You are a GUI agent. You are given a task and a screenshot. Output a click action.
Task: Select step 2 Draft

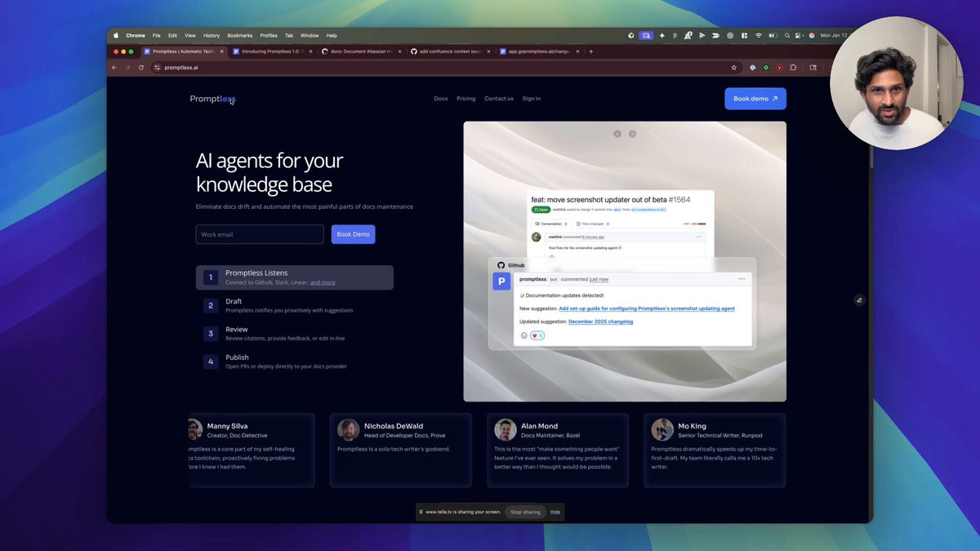[295, 305]
